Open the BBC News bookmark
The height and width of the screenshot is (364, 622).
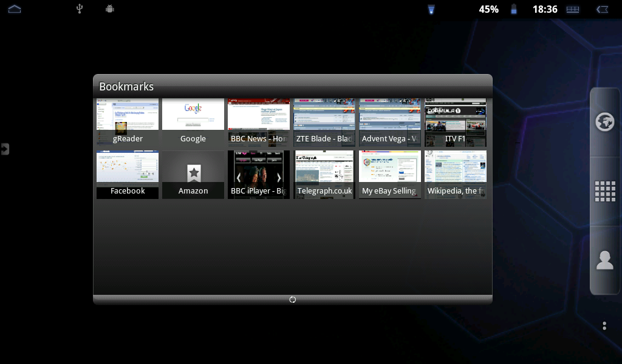pos(259,123)
